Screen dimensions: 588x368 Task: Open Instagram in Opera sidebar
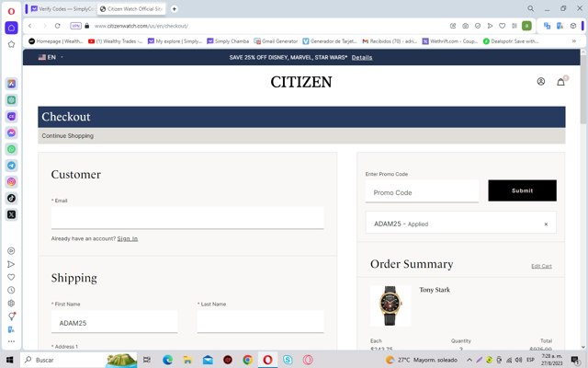pyautogui.click(x=12, y=182)
